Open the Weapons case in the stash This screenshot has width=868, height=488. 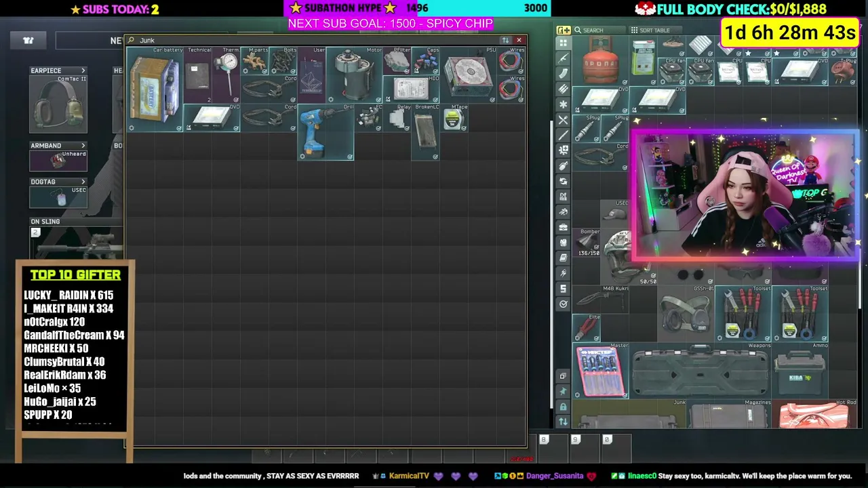point(700,370)
